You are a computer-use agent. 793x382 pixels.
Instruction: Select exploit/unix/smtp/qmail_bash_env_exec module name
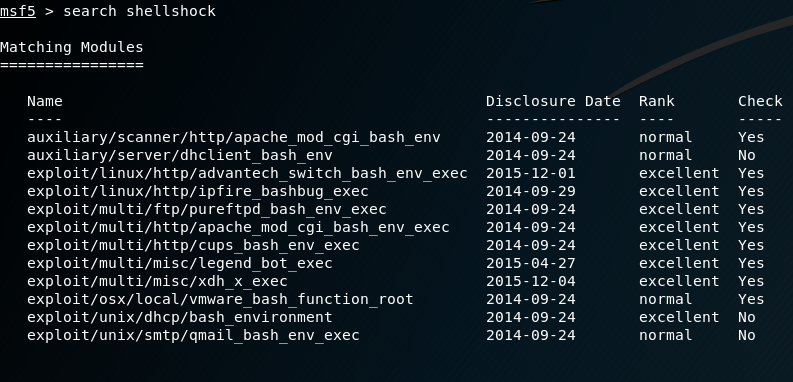(193, 335)
